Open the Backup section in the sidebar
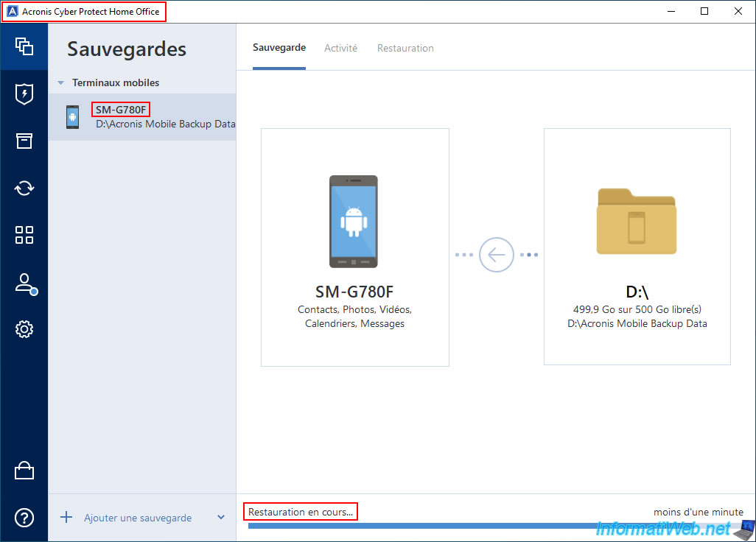 pos(24,46)
